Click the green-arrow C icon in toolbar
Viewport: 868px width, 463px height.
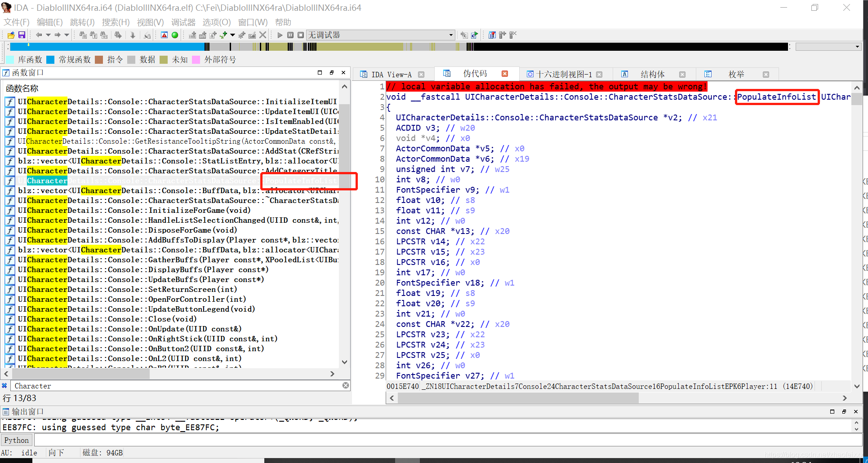pos(475,35)
